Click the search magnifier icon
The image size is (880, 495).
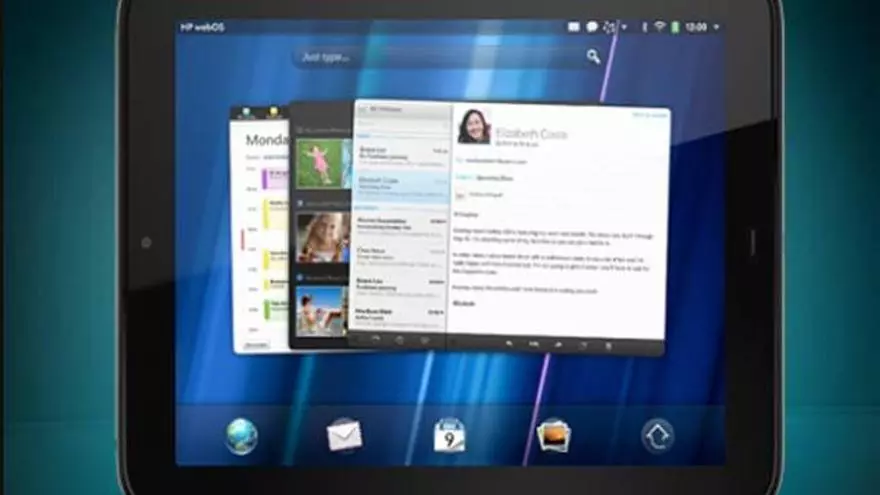tap(594, 57)
